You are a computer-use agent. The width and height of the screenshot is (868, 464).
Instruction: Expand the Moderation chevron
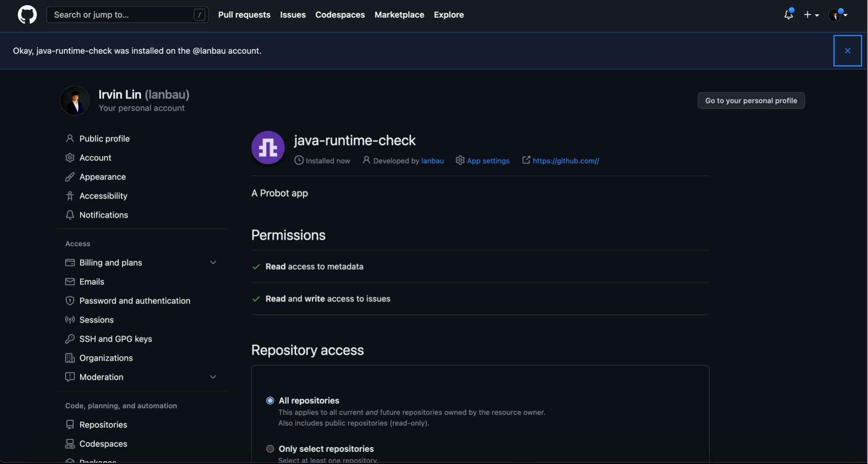click(x=213, y=377)
